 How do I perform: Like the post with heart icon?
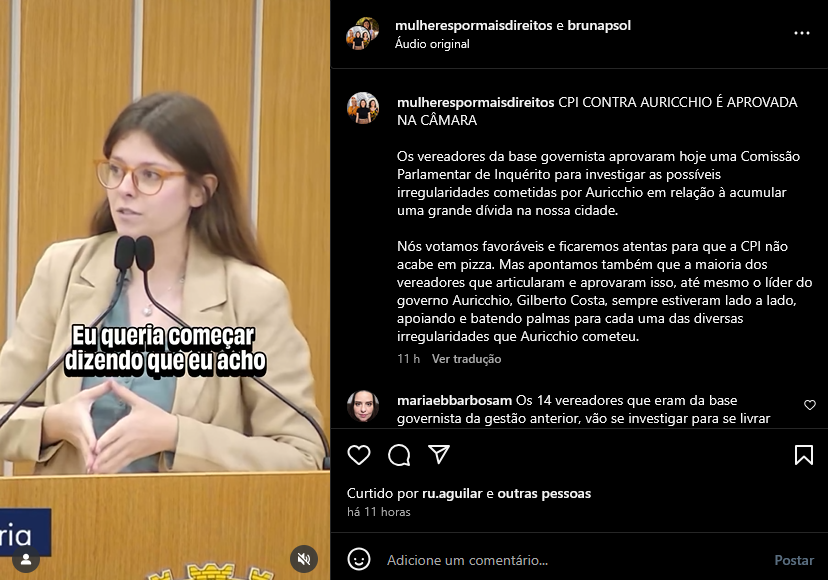[359, 455]
